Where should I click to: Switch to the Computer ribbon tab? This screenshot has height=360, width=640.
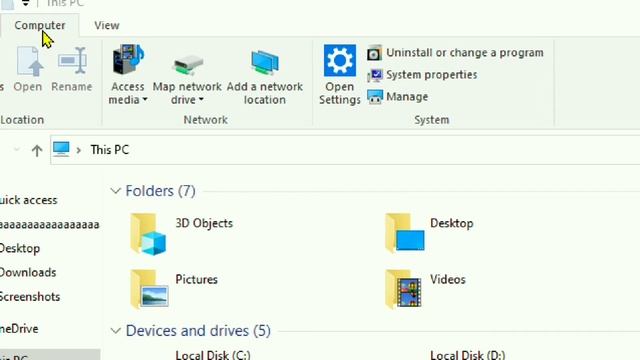tap(40, 25)
